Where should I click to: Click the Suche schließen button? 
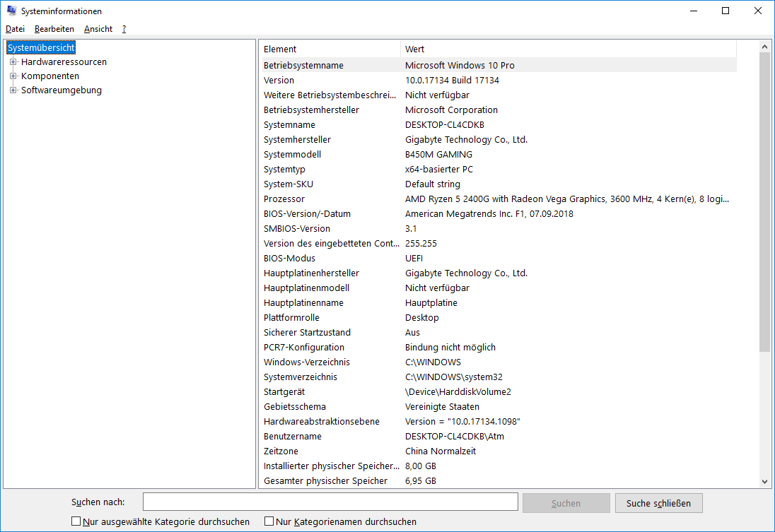coord(658,503)
